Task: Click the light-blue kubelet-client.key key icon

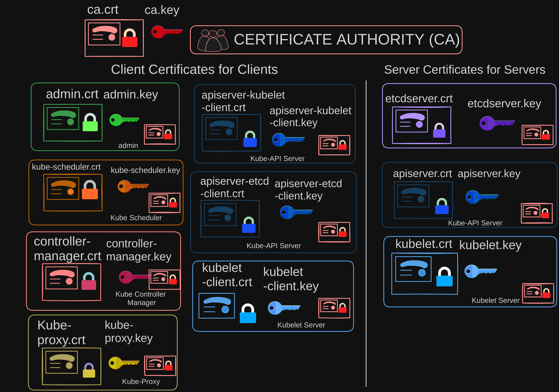Action: (284, 308)
